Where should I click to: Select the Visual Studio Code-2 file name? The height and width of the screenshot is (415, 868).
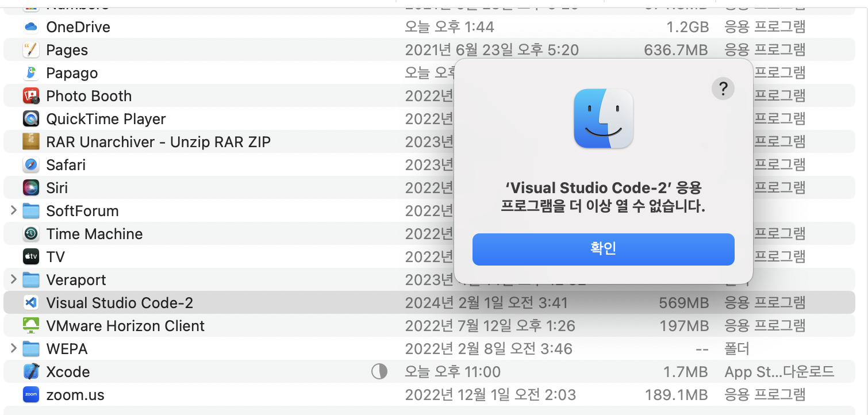pos(120,303)
